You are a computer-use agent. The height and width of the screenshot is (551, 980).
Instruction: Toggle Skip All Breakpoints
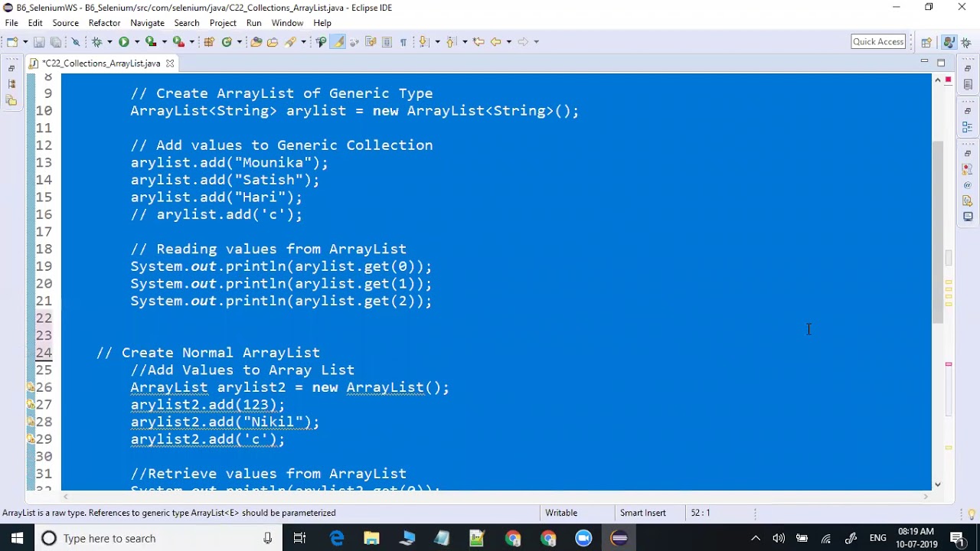pyautogui.click(x=75, y=41)
